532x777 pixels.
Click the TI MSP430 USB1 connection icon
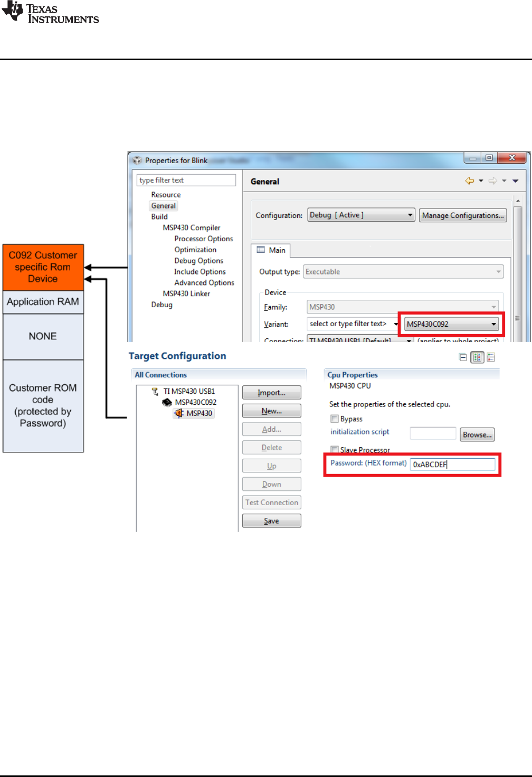155,391
